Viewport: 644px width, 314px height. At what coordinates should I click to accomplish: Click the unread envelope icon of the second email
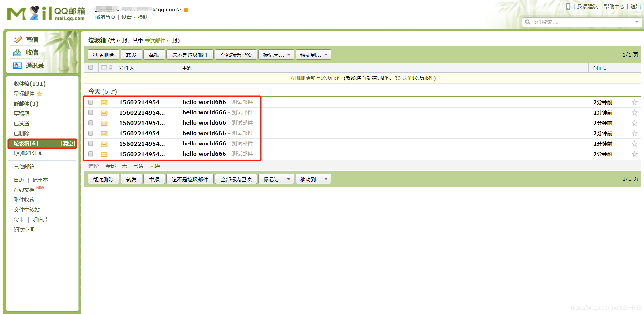click(x=104, y=113)
